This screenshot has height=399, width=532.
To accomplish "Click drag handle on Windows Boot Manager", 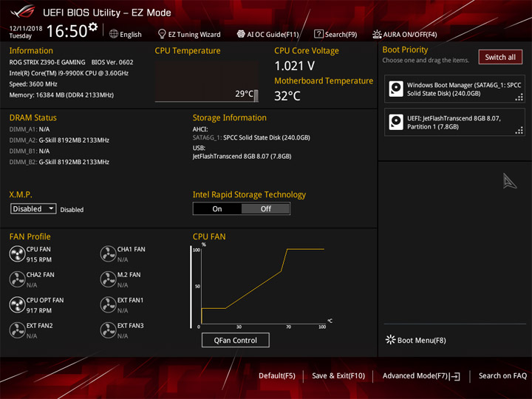I will 519,98.
